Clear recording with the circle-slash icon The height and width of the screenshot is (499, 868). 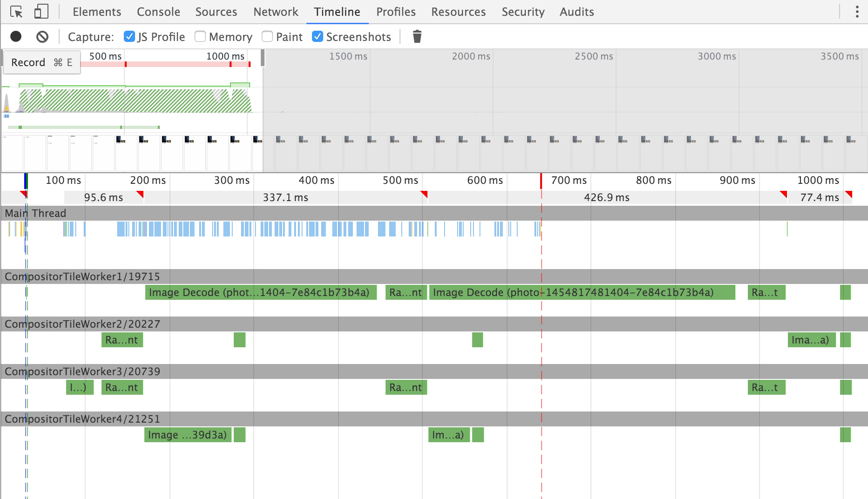(42, 36)
